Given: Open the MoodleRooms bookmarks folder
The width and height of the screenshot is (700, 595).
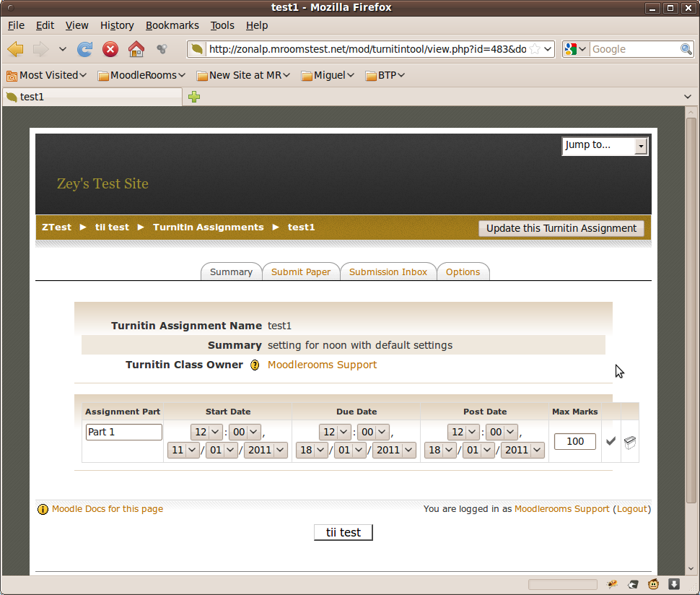Looking at the screenshot, I should tap(141, 76).
